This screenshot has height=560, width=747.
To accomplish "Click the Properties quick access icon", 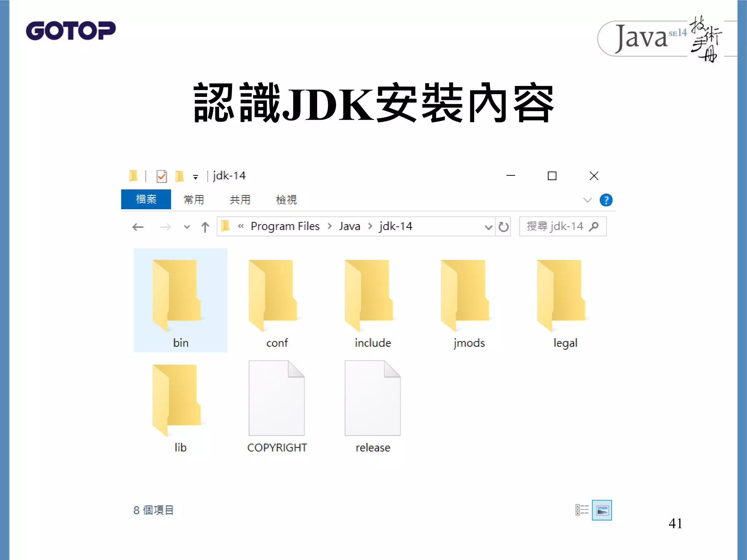I will (161, 176).
